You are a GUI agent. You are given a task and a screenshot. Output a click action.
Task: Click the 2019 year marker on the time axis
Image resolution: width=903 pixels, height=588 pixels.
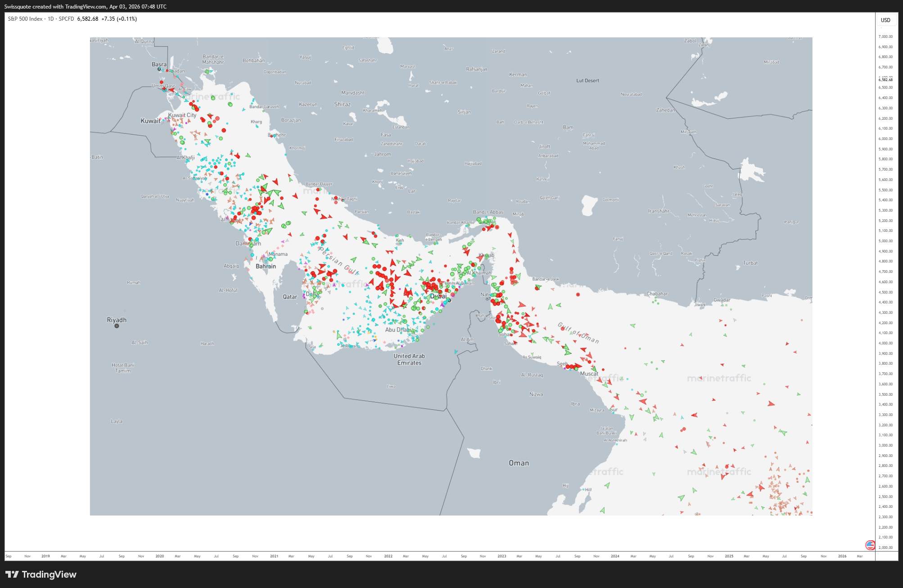point(45,556)
